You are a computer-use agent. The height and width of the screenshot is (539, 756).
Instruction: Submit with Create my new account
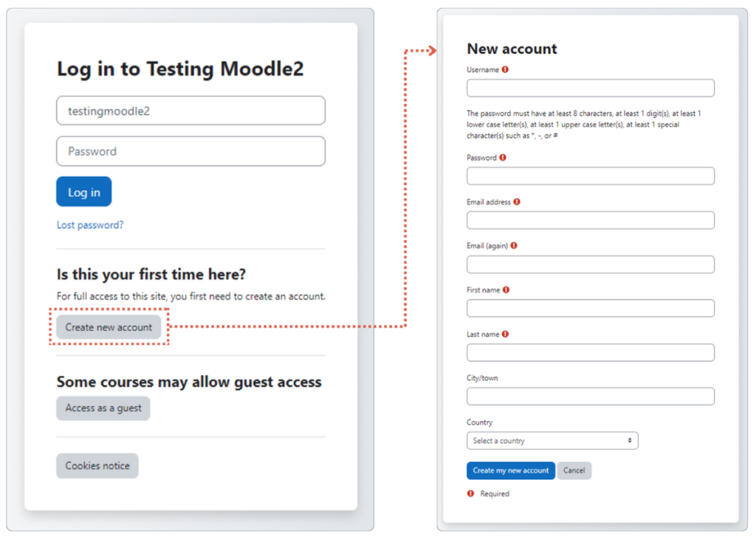coord(510,470)
